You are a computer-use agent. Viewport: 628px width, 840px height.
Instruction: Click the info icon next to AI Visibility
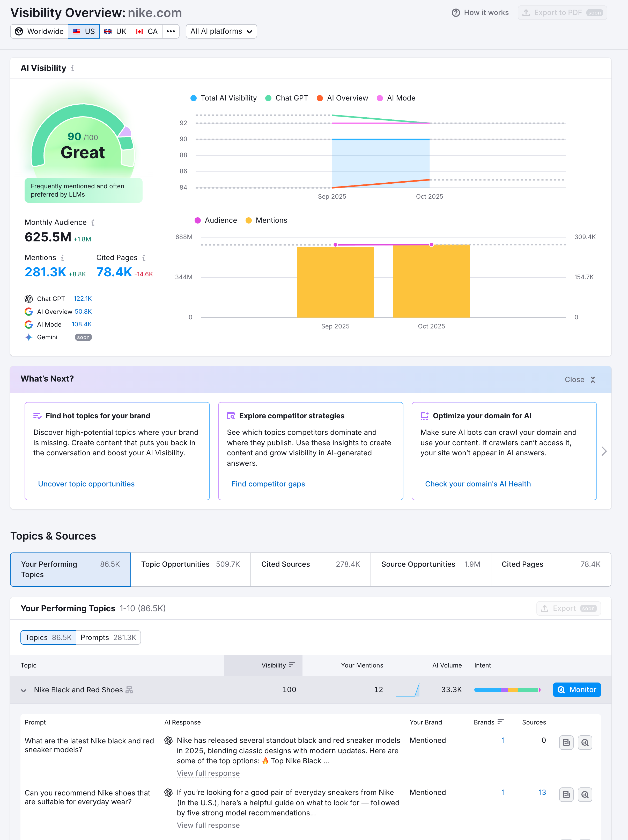pyautogui.click(x=72, y=68)
